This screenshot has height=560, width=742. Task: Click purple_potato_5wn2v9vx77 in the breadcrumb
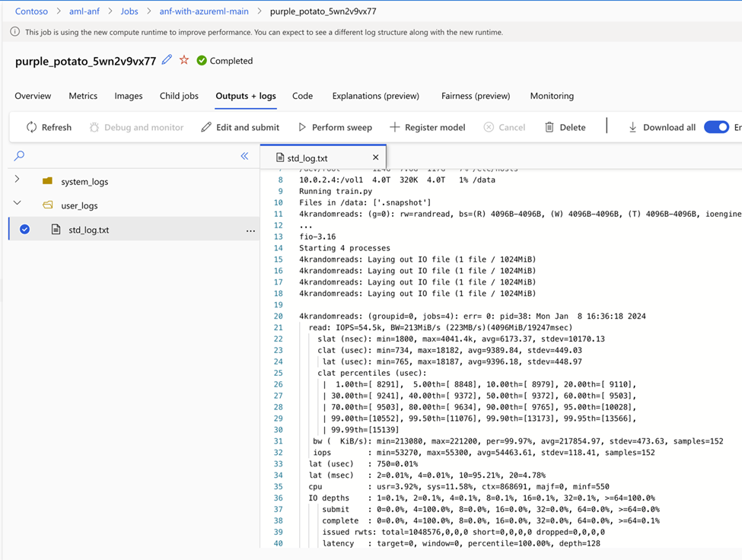(x=323, y=11)
